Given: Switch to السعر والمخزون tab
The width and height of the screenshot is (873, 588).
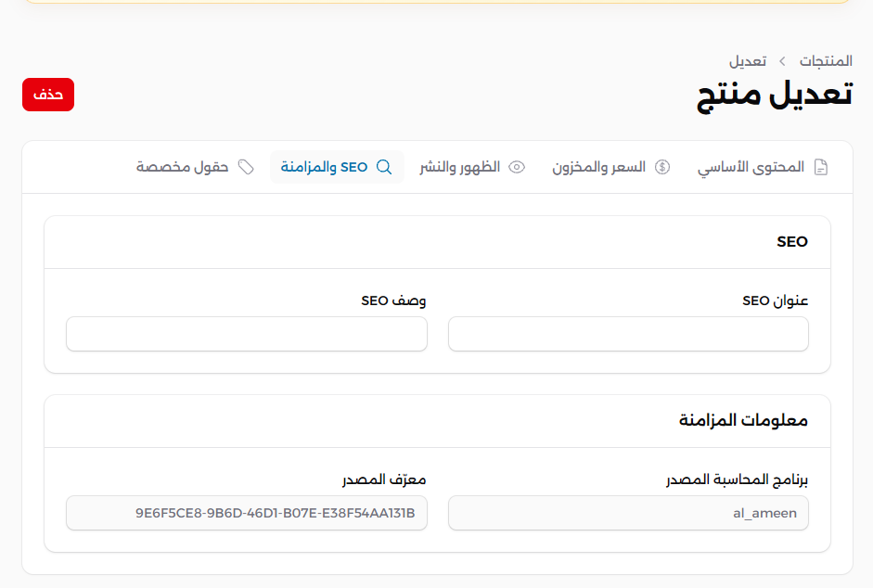Looking at the screenshot, I should pyautogui.click(x=611, y=167).
